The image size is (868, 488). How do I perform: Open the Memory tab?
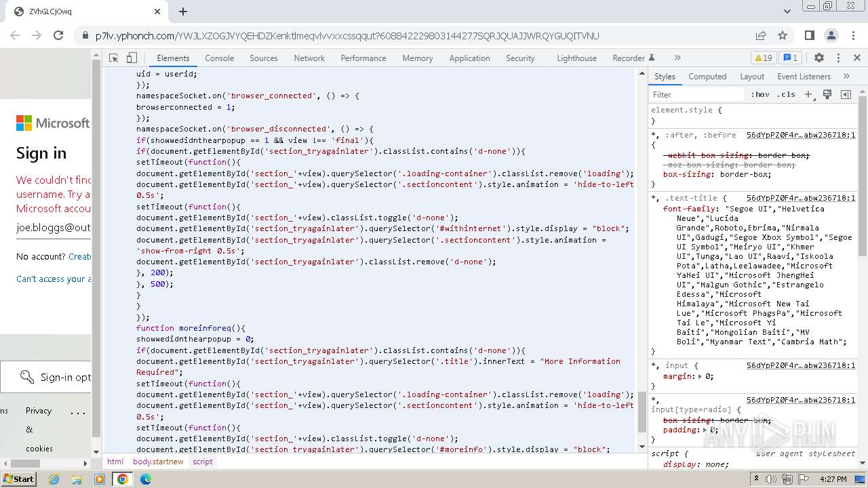coord(418,58)
